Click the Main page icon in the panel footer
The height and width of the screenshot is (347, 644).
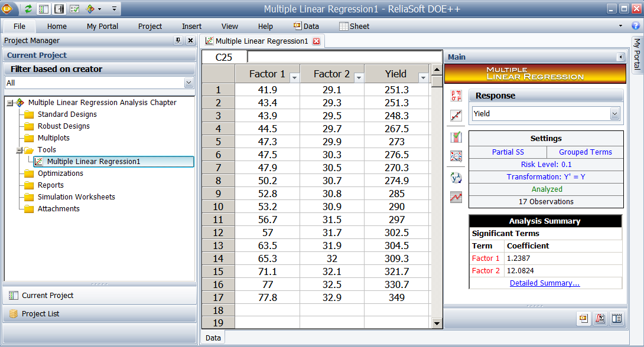584,318
